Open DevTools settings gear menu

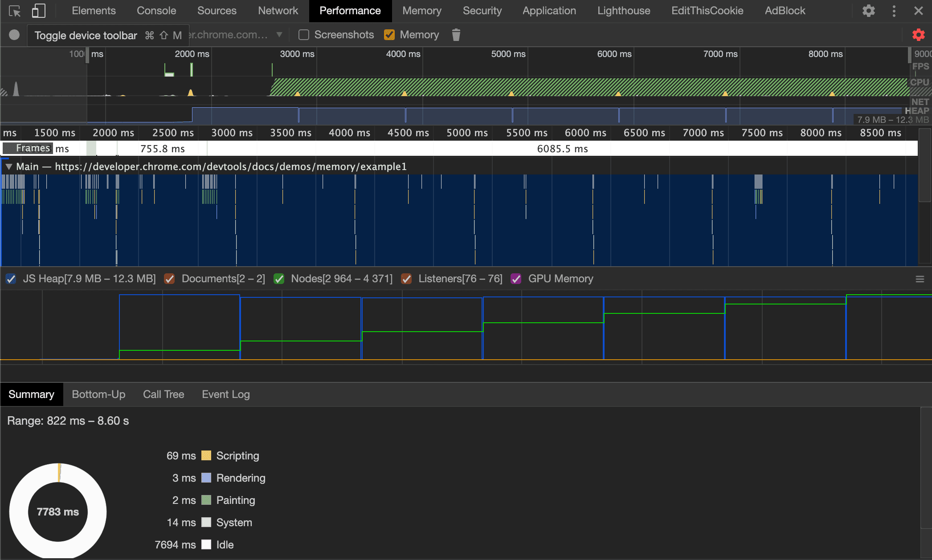click(869, 10)
